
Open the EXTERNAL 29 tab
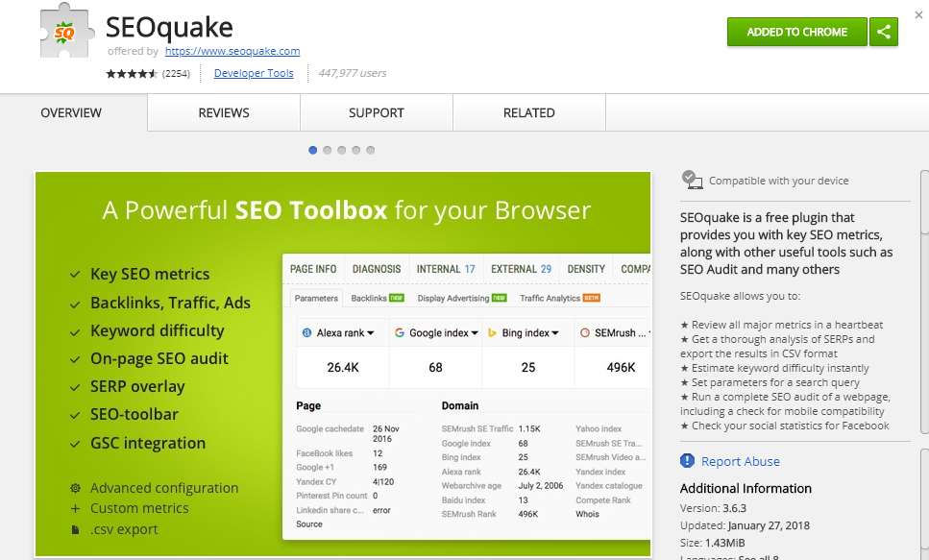tap(522, 269)
